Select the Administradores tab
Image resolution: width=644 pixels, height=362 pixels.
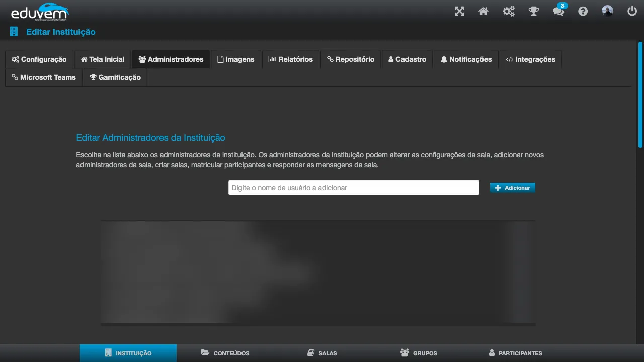171,59
